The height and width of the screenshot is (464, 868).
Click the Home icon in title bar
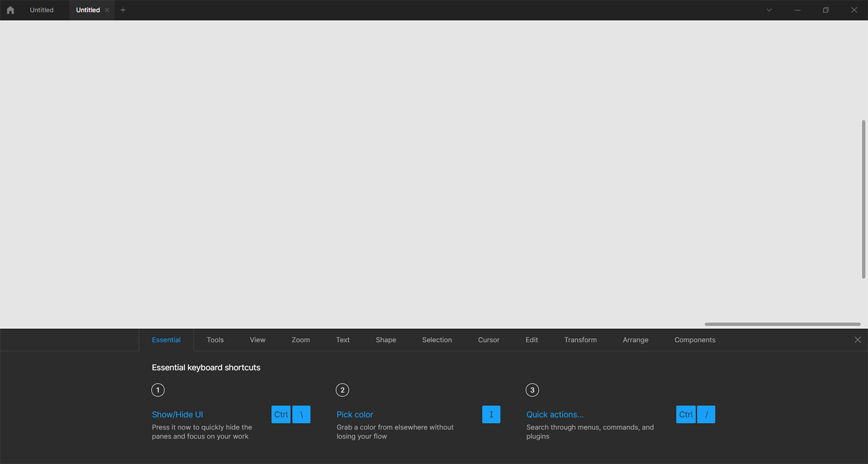tap(10, 10)
